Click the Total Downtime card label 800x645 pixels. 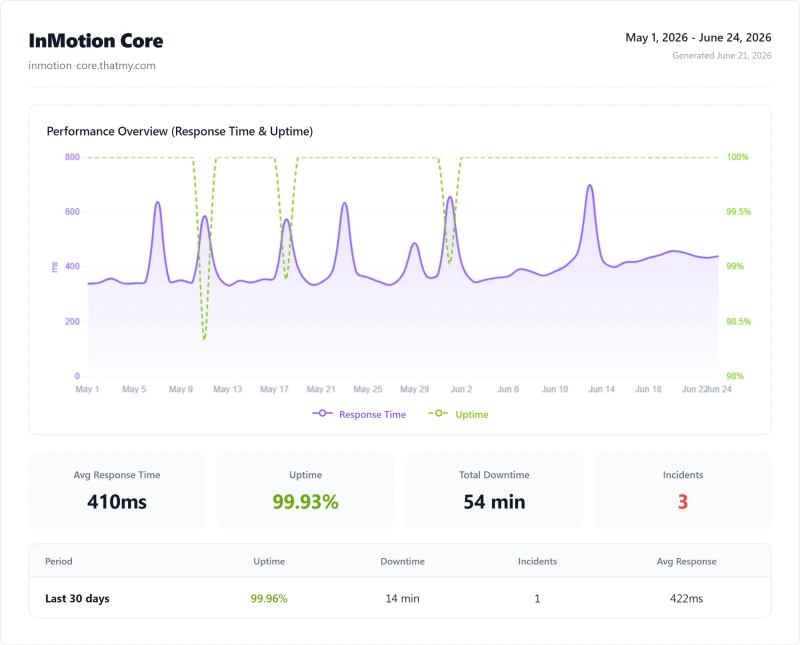point(494,475)
